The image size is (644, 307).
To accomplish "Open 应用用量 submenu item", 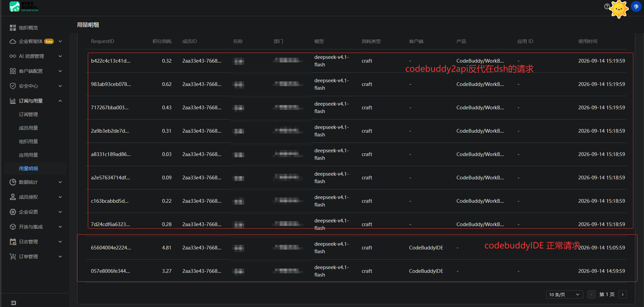I will pos(28,155).
